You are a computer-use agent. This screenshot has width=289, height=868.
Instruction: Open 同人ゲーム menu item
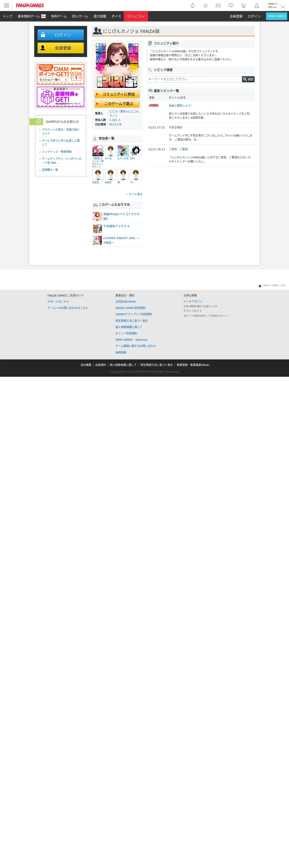click(x=80, y=16)
